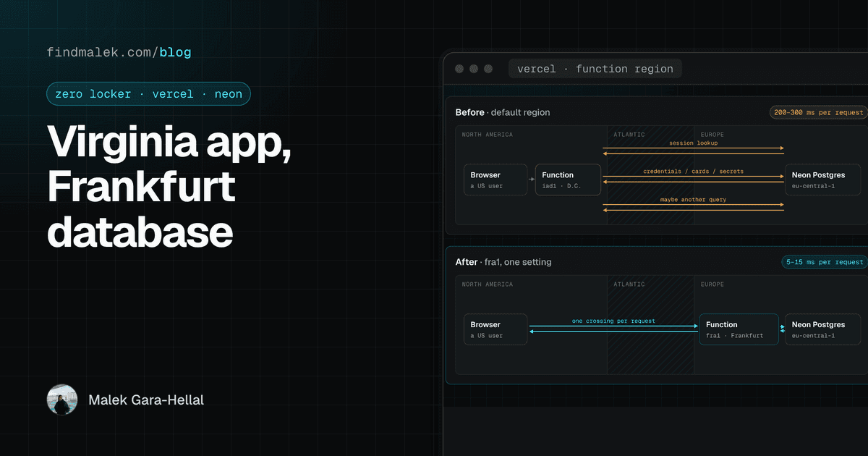Screen dimensions: 868x456
Task: Click "EUROPE" label in the After diagram
Action: point(712,284)
